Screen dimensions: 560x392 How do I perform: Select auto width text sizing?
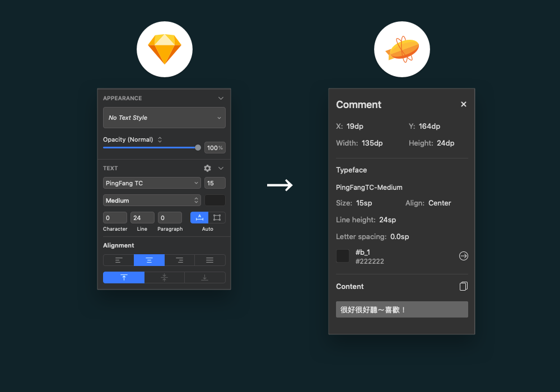coord(199,218)
